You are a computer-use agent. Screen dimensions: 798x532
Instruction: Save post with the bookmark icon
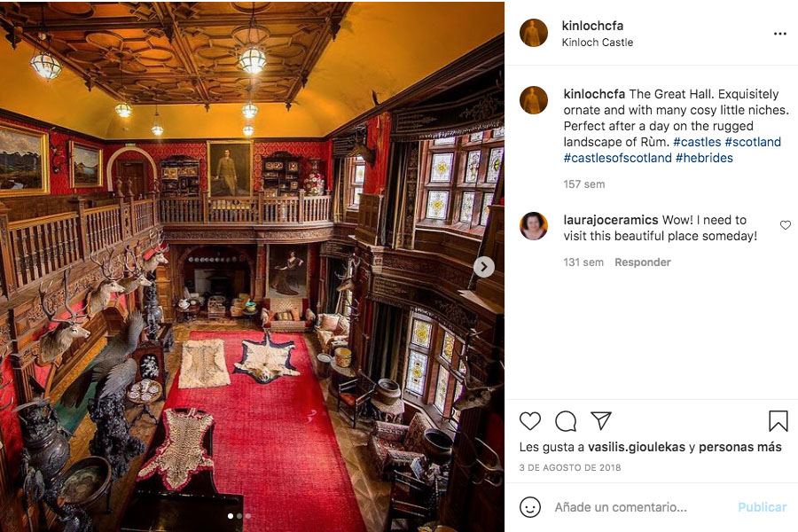click(778, 421)
